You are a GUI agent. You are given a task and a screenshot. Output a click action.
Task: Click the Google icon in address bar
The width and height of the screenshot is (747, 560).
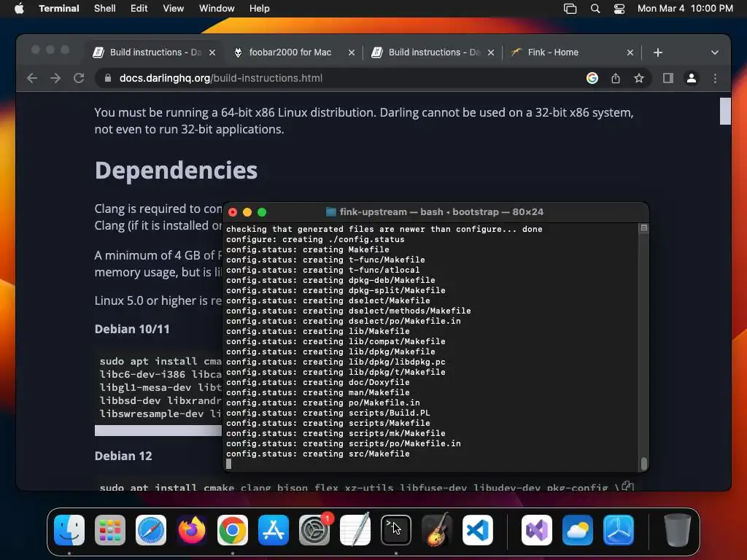[592, 78]
